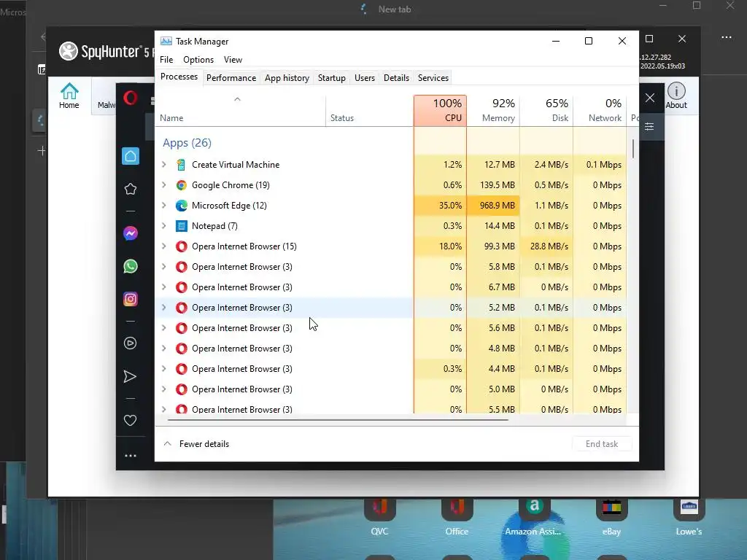This screenshot has width=747, height=560.
Task: Click 28.8 MB/s disk cell
Action: 546,246
